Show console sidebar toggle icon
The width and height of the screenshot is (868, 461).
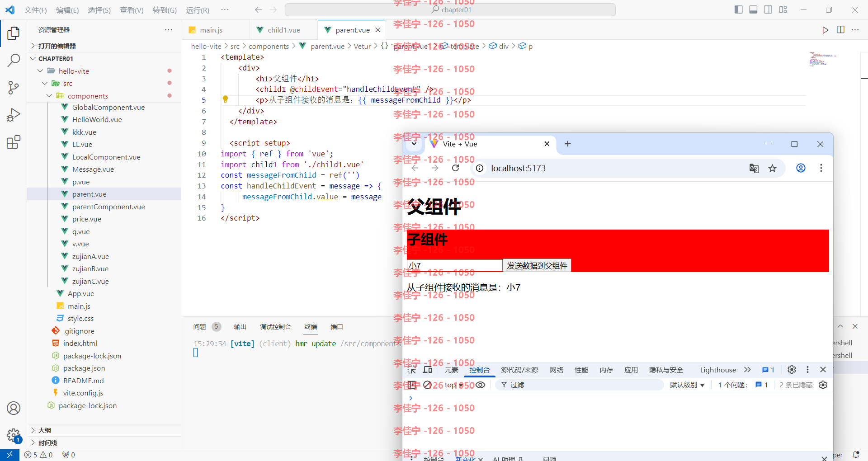pyautogui.click(x=411, y=385)
